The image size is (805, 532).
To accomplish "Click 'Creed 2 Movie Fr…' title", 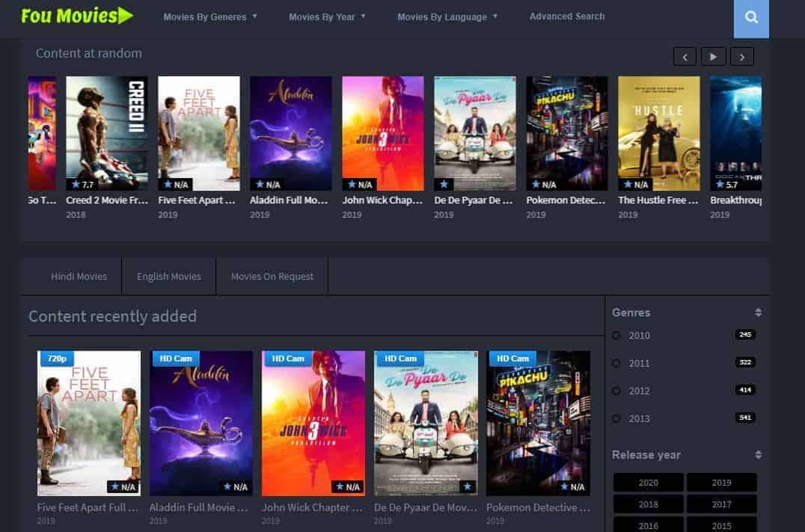I will coord(107,201).
